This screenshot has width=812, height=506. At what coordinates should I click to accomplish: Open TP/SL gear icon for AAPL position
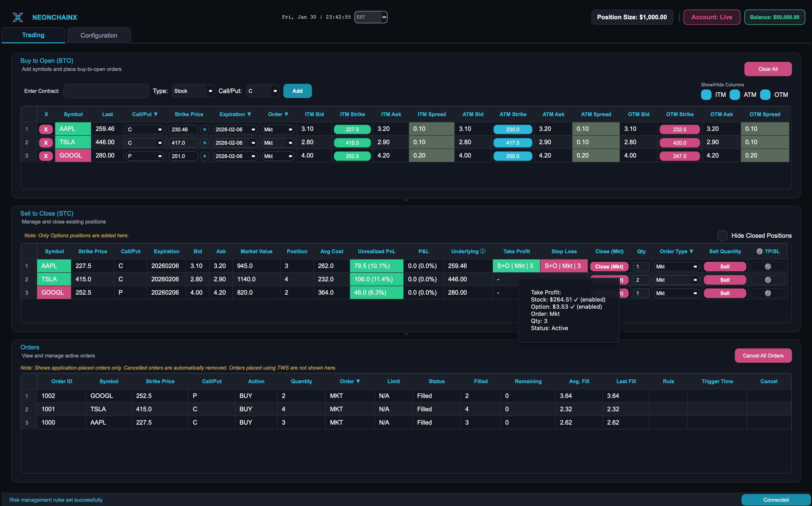point(768,266)
